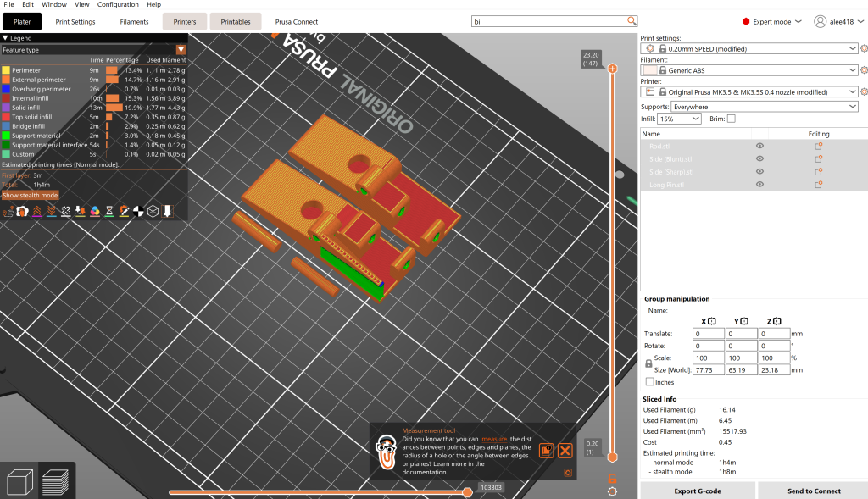Image resolution: width=868 pixels, height=499 pixels.
Task: Click Show stealth mode button
Action: pyautogui.click(x=30, y=196)
